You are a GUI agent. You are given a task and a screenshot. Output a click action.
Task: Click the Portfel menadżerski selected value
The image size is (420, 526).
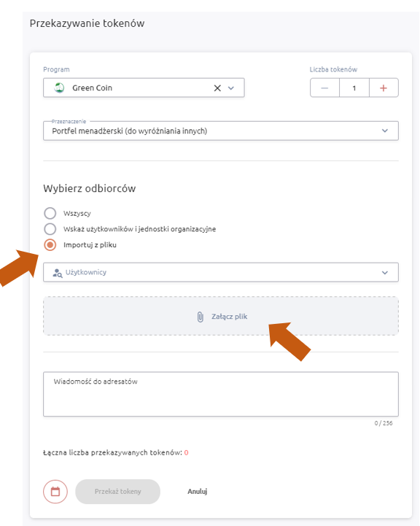tap(129, 131)
